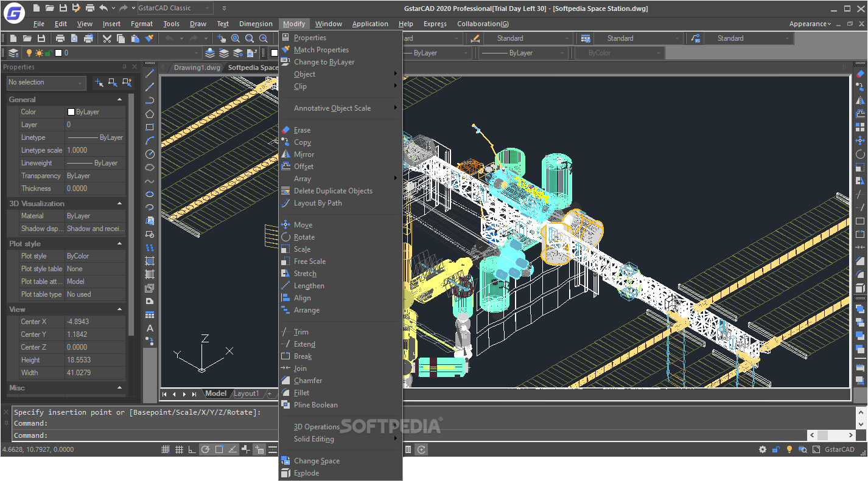
Task: Open the GstarCAD Classic workspace dropdown
Action: pos(174,8)
